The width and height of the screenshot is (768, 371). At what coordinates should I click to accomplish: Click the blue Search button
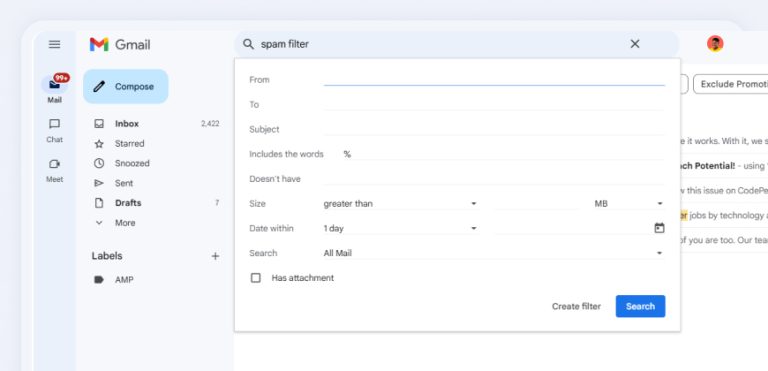coord(640,306)
